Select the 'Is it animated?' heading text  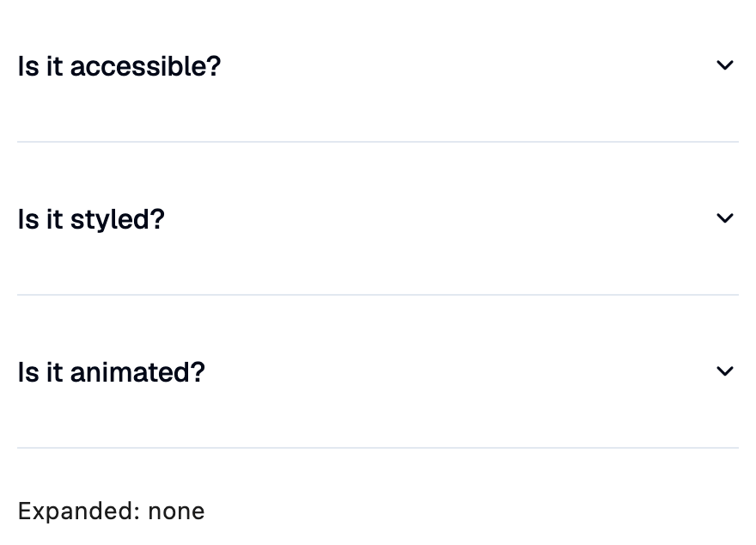[112, 372]
